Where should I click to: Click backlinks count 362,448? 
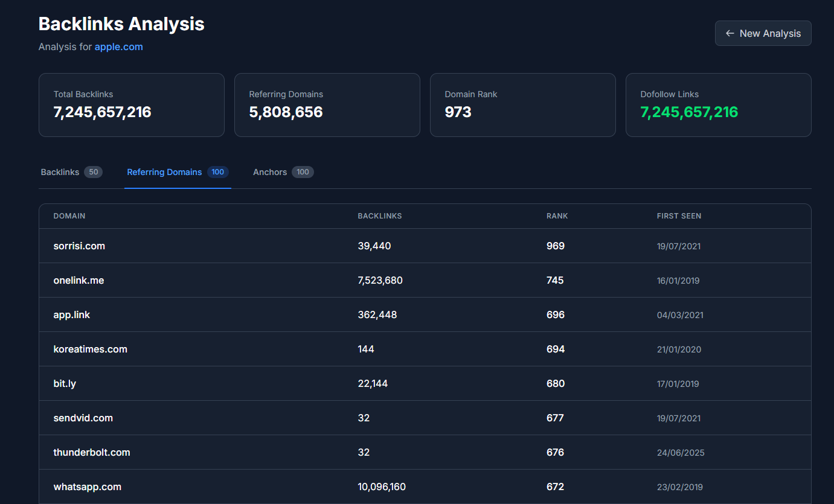tap(377, 314)
